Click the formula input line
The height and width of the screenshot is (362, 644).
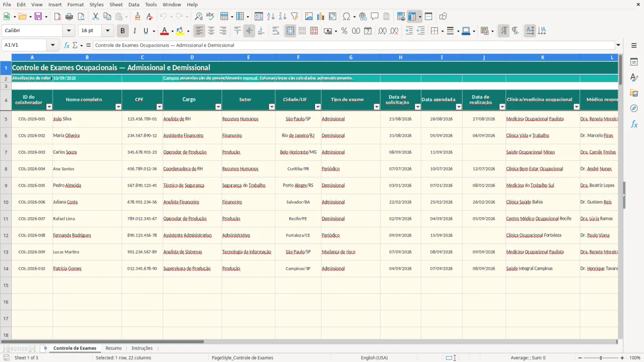(353, 45)
